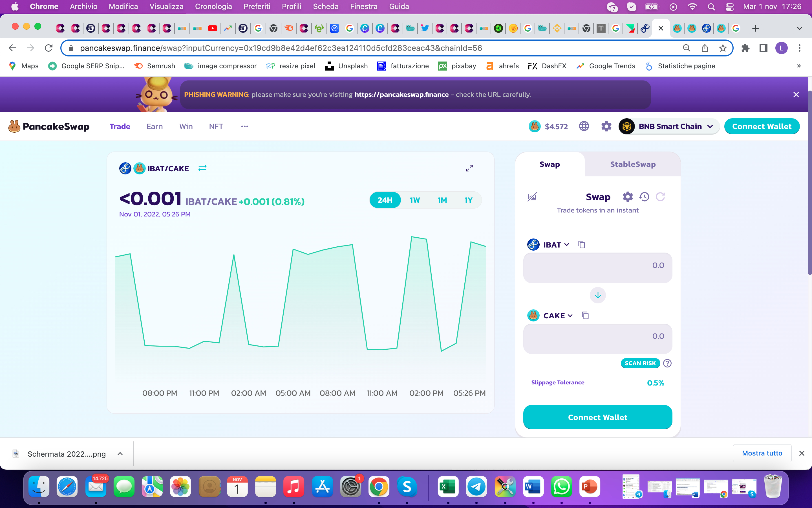Open the CAKE token selector dropdown

tap(550, 316)
